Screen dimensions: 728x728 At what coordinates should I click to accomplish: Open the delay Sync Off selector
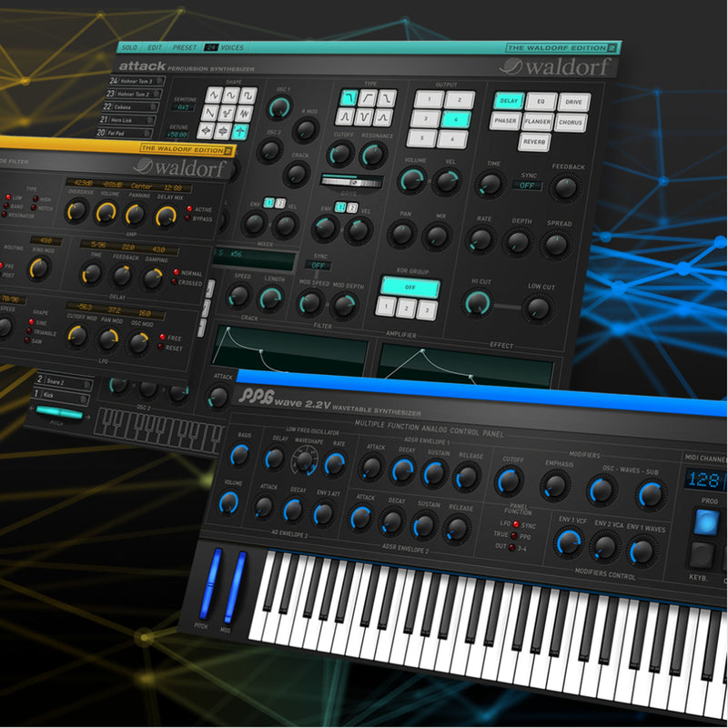pyautogui.click(x=526, y=186)
